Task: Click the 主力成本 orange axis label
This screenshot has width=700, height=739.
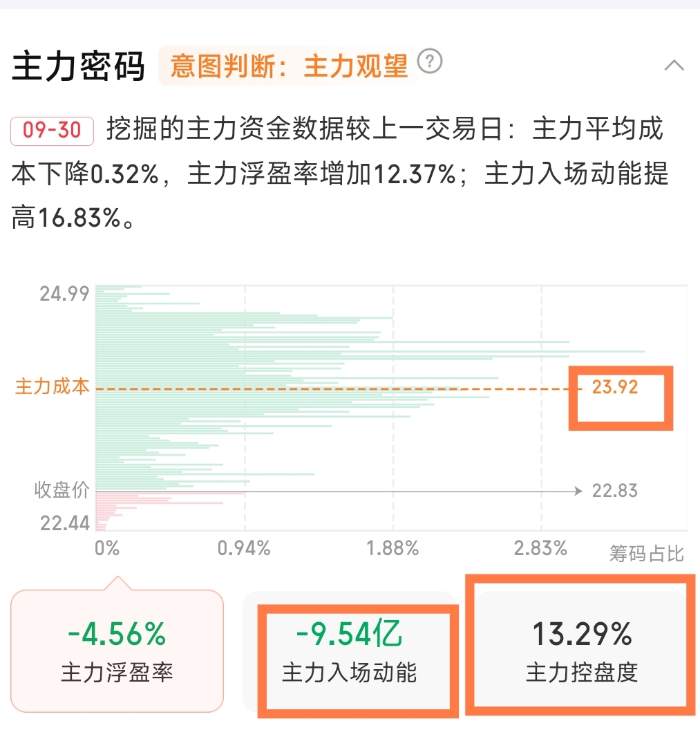Action: [53, 386]
